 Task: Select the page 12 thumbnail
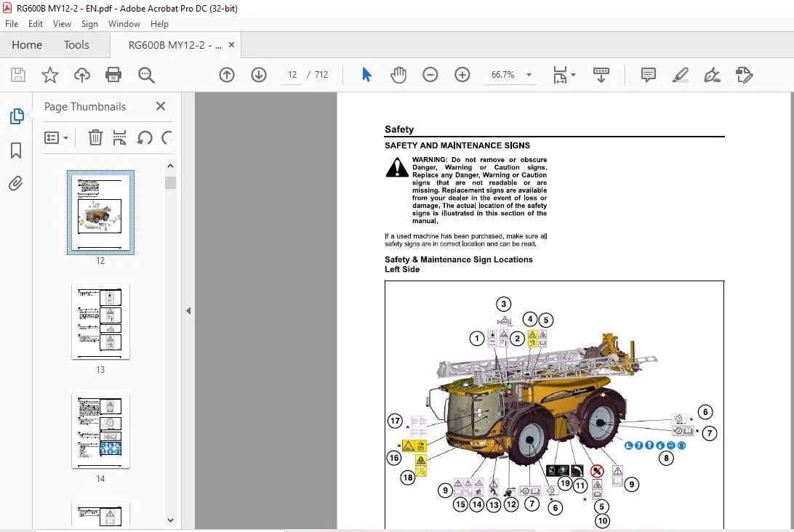101,212
